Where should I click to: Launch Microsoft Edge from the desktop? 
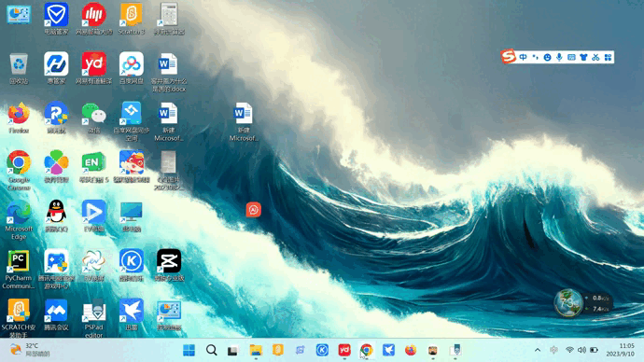pyautogui.click(x=19, y=212)
